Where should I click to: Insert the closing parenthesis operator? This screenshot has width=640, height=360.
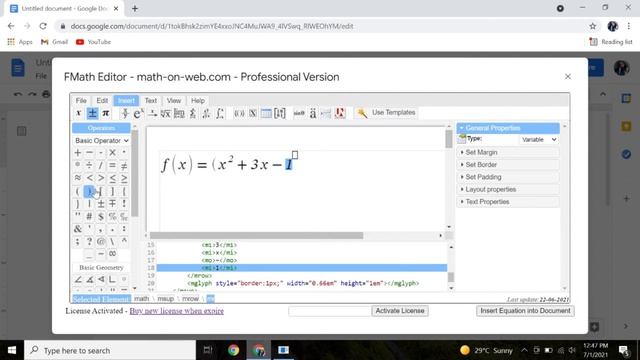89,191
